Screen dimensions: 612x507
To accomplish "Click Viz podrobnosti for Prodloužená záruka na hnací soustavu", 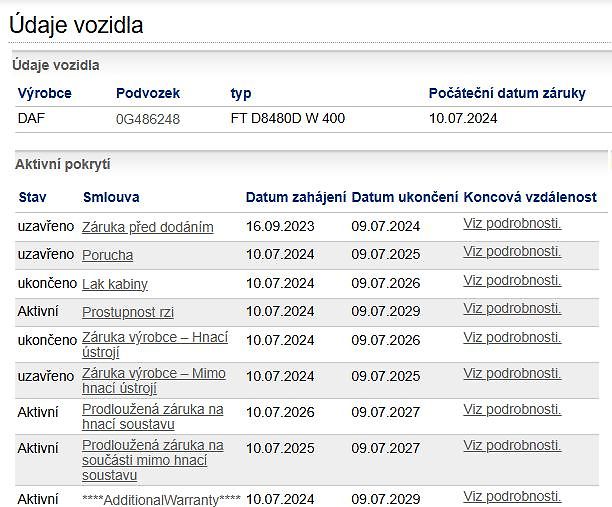I will (x=512, y=409).
